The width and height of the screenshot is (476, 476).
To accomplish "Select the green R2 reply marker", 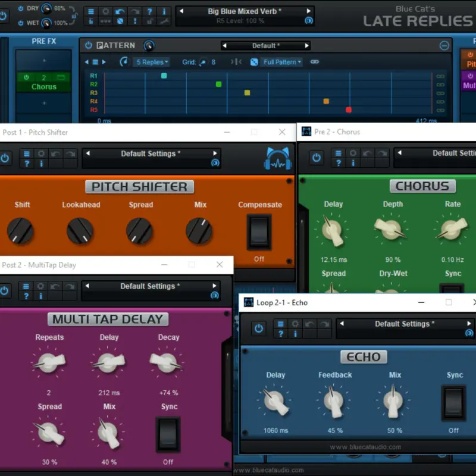I will coord(218,84).
